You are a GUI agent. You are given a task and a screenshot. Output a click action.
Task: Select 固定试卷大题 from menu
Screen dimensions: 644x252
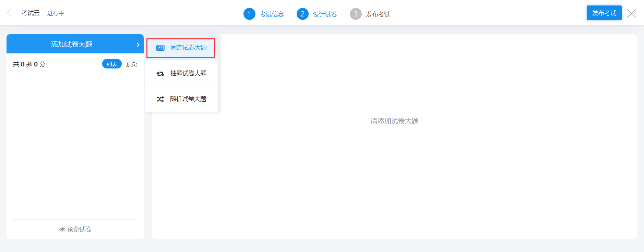coord(189,48)
